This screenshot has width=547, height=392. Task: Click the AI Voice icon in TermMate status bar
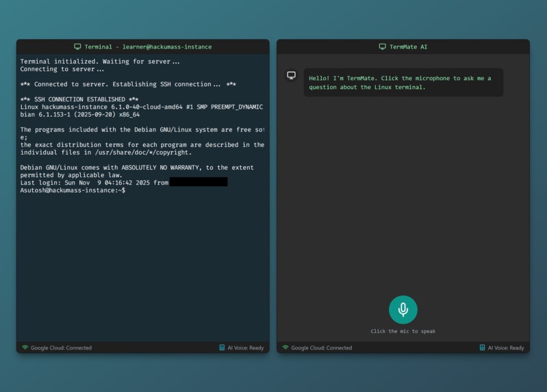(x=482, y=348)
